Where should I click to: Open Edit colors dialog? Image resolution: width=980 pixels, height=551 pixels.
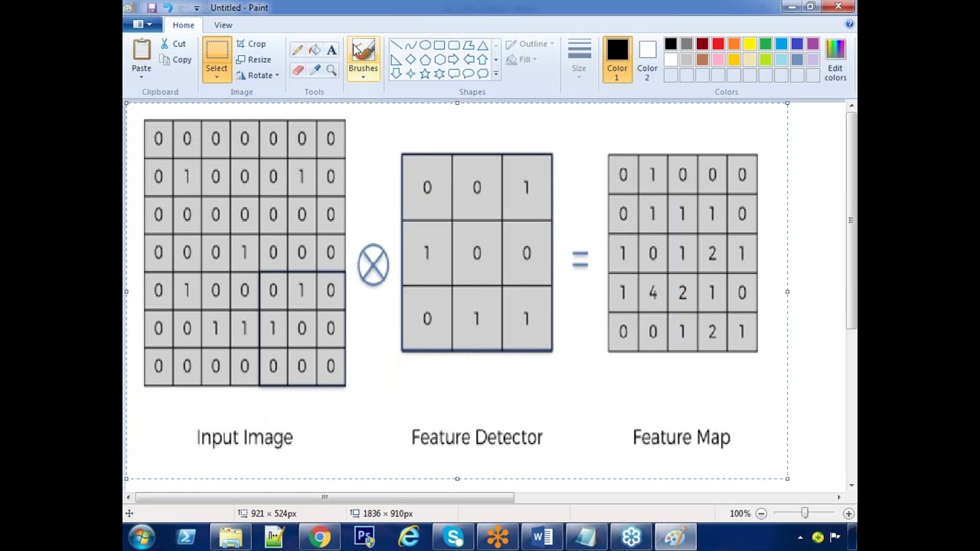[835, 60]
